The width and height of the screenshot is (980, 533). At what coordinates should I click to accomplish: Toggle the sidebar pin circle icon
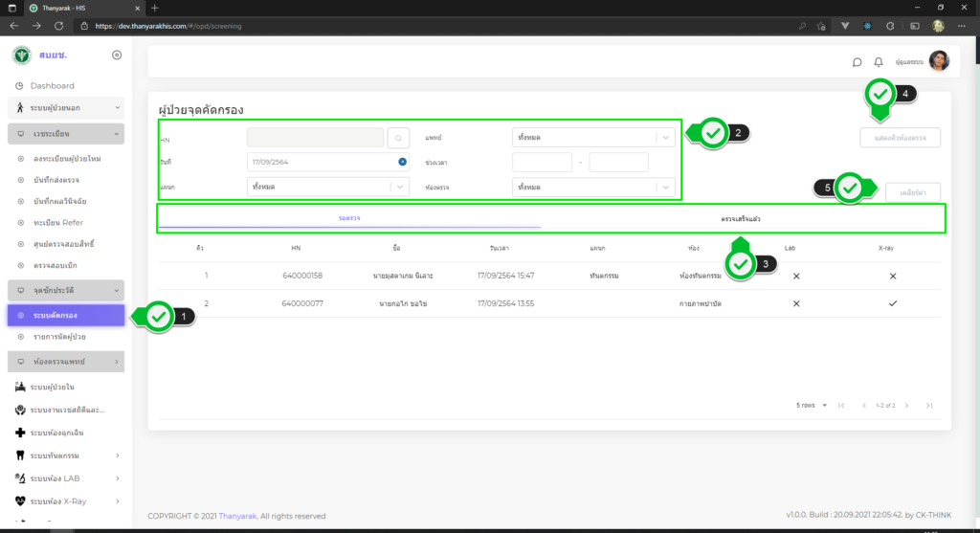(x=117, y=55)
